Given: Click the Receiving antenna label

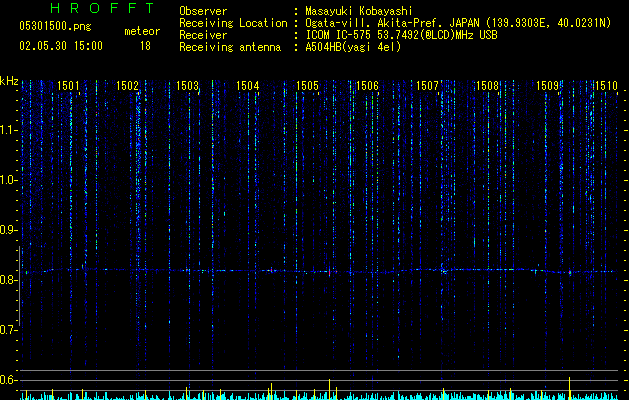Looking at the screenshot, I should point(230,47).
